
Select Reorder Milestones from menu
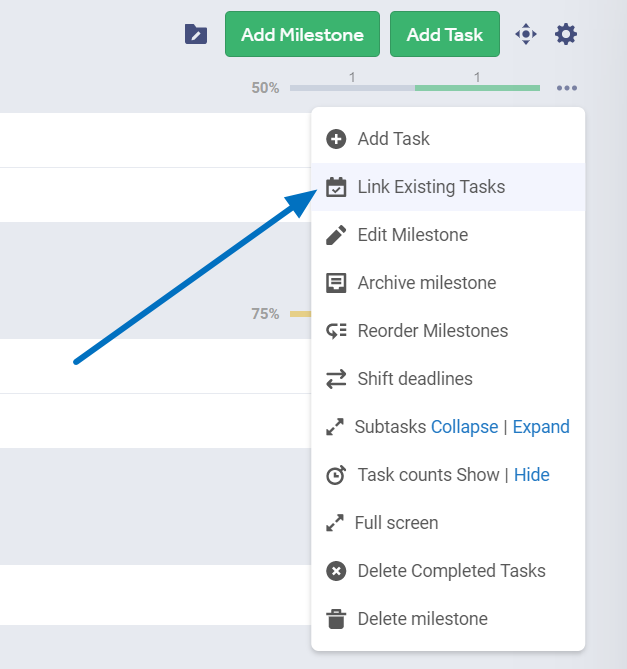(432, 331)
